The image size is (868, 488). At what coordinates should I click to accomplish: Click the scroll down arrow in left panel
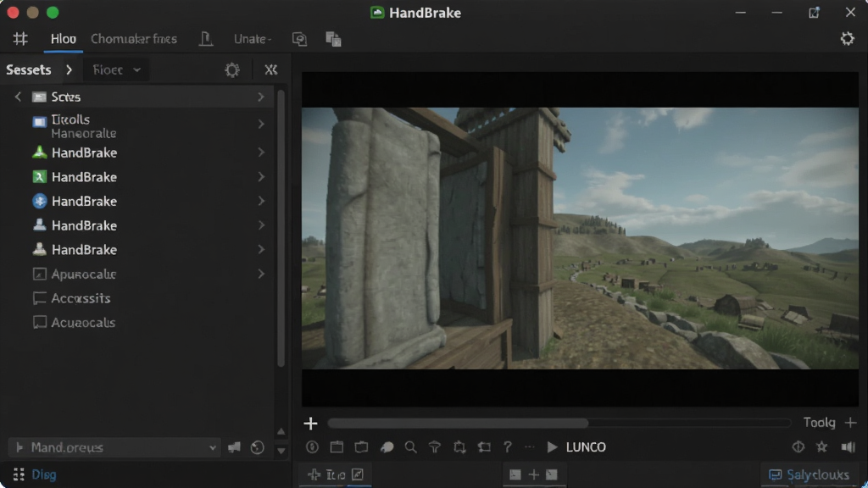pyautogui.click(x=281, y=451)
